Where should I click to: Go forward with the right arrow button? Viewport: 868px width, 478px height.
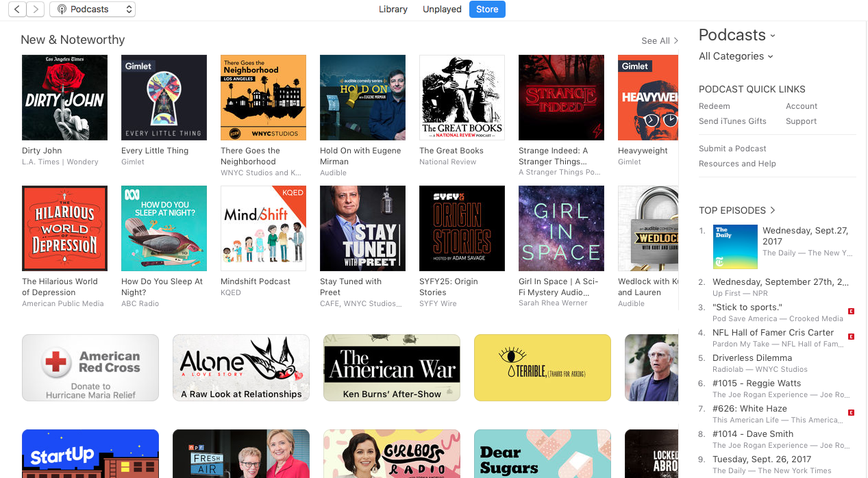pos(35,9)
